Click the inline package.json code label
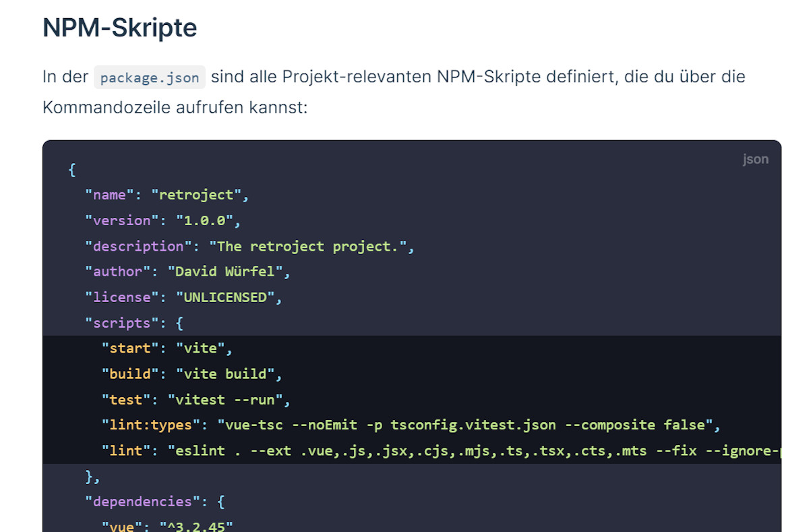809x532 pixels. point(150,78)
